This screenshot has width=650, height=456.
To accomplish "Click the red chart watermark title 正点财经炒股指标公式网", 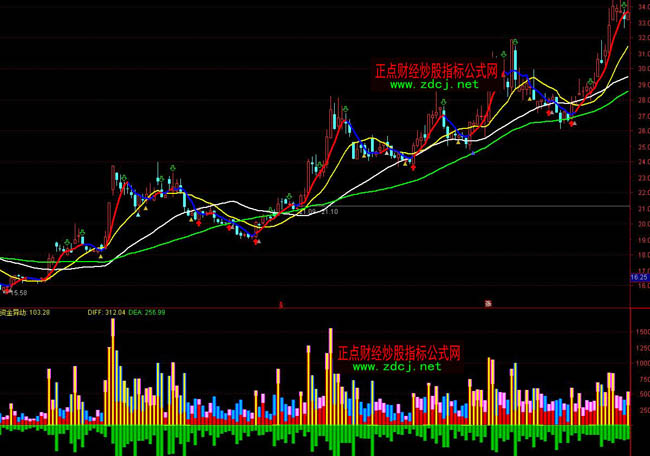I will (436, 71).
